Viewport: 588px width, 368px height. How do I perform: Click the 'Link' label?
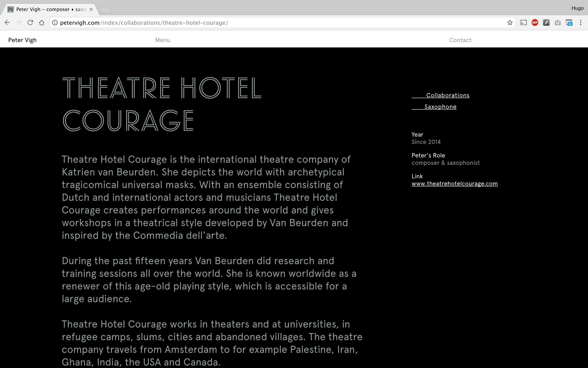click(x=417, y=176)
